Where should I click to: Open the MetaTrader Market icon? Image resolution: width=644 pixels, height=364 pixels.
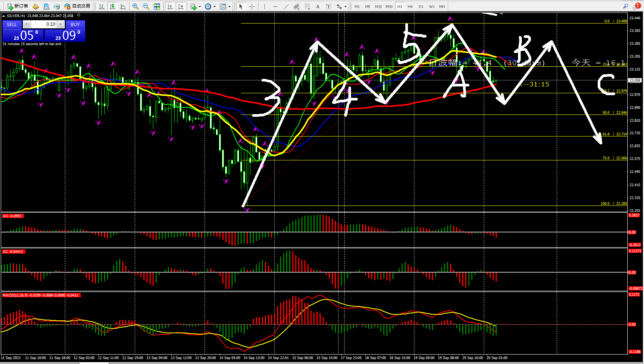pos(36,6)
